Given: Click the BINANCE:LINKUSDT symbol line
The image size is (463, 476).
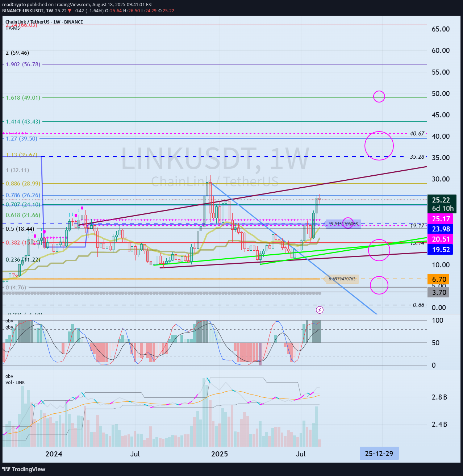Looking at the screenshot, I should coord(88,11).
